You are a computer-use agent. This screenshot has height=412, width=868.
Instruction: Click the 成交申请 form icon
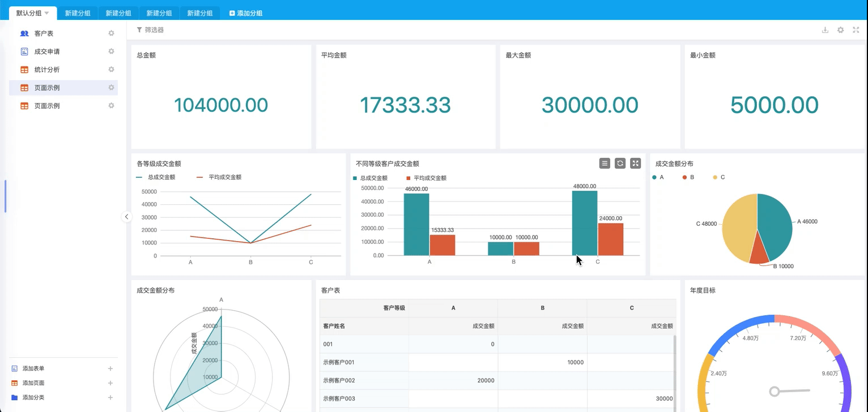click(24, 51)
